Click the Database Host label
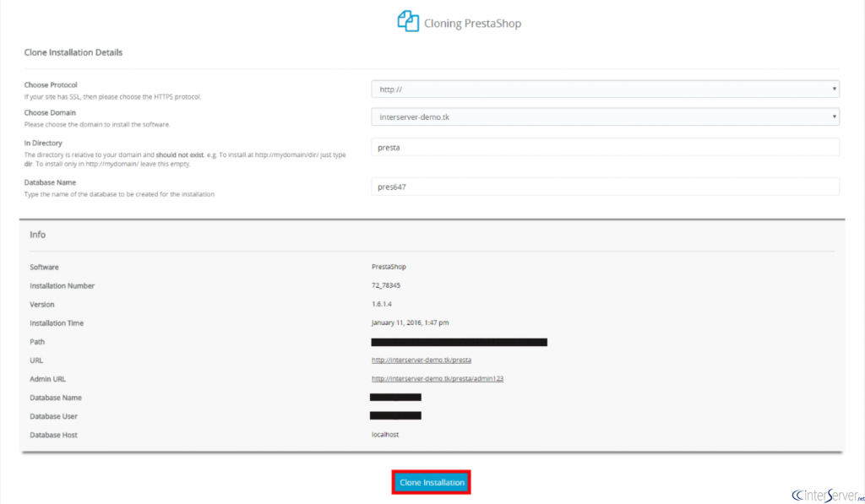The height and width of the screenshot is (504, 865). click(53, 435)
